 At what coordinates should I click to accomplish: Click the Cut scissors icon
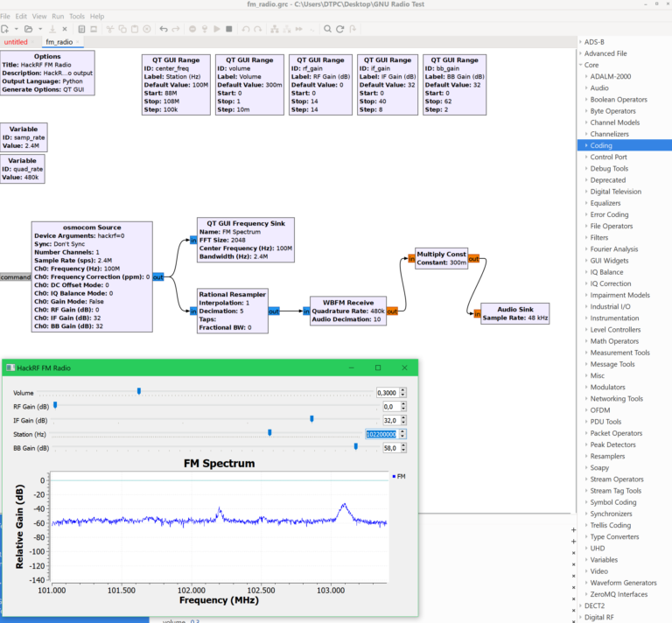110,29
